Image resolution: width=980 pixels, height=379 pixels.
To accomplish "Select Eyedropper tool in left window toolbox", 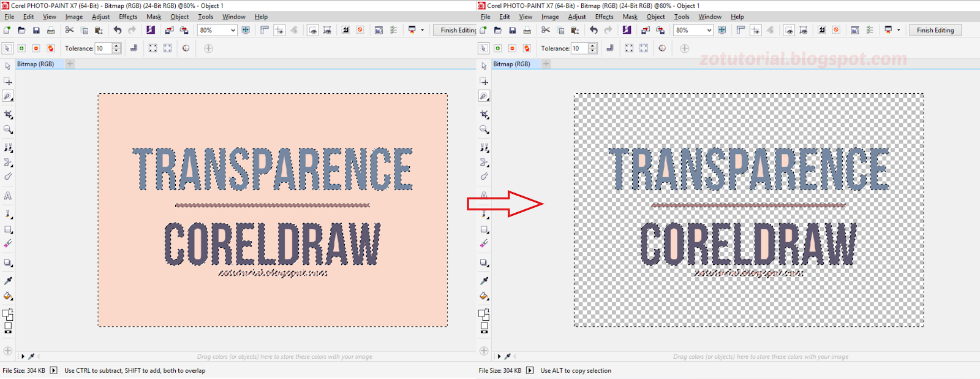I will pos(8,280).
